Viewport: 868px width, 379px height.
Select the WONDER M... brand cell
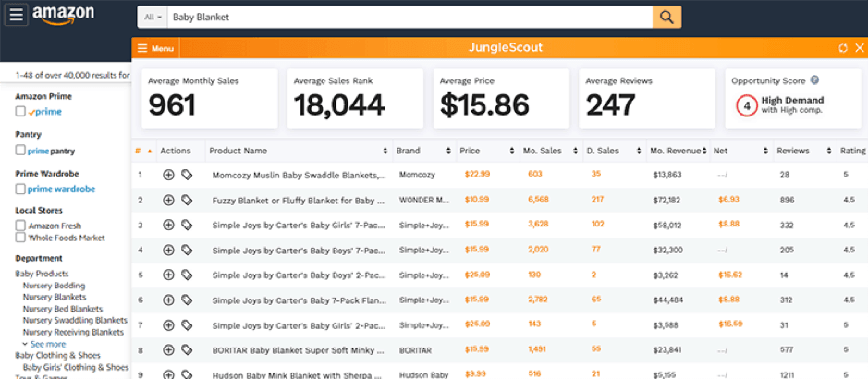(x=424, y=201)
